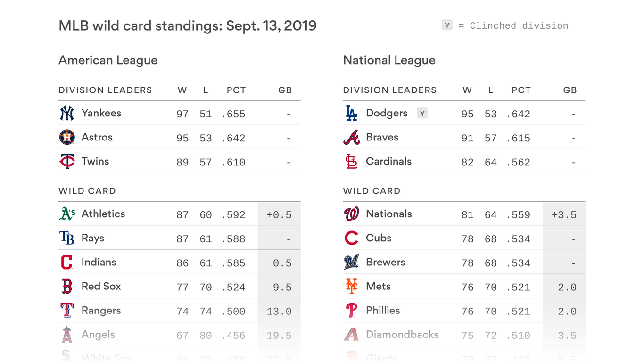Click the National League heading

pyautogui.click(x=389, y=60)
